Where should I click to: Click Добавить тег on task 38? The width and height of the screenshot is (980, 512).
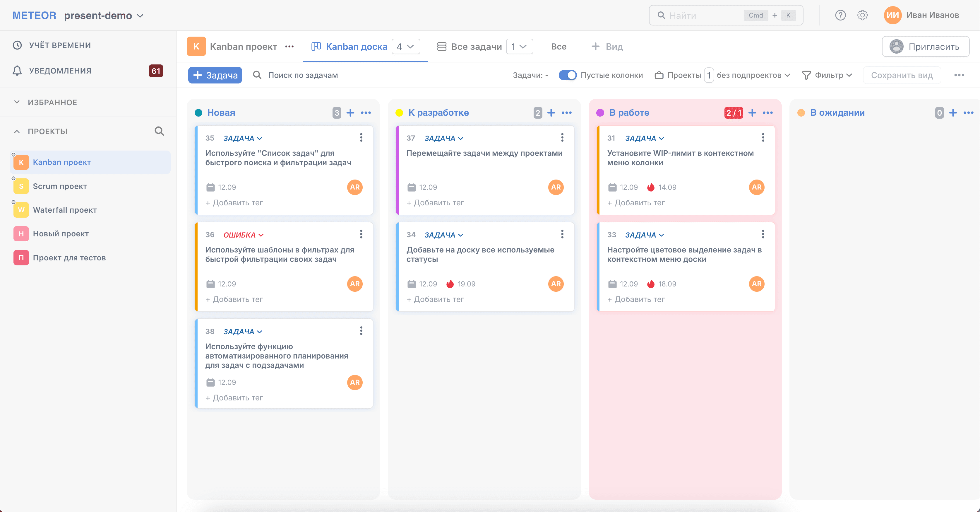(234, 398)
